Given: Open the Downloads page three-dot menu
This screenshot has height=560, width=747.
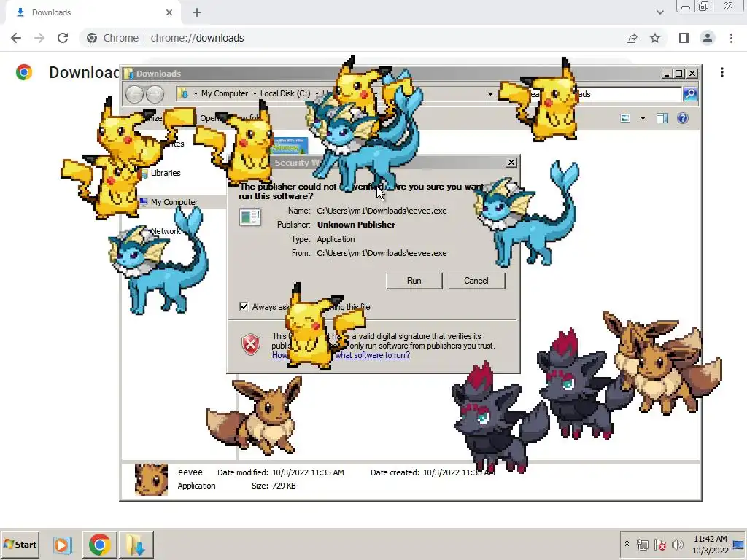Looking at the screenshot, I should (x=722, y=72).
